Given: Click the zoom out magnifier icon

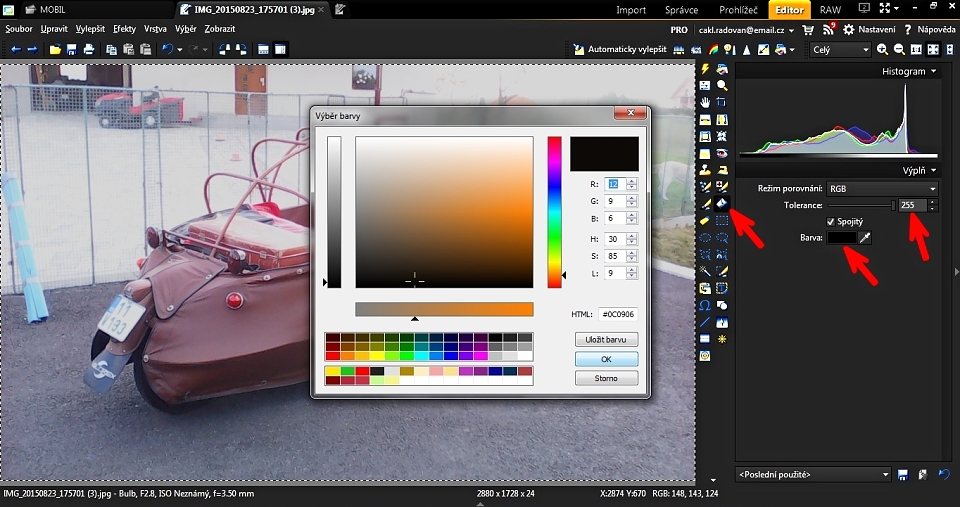Looking at the screenshot, I should pyautogui.click(x=899, y=50).
